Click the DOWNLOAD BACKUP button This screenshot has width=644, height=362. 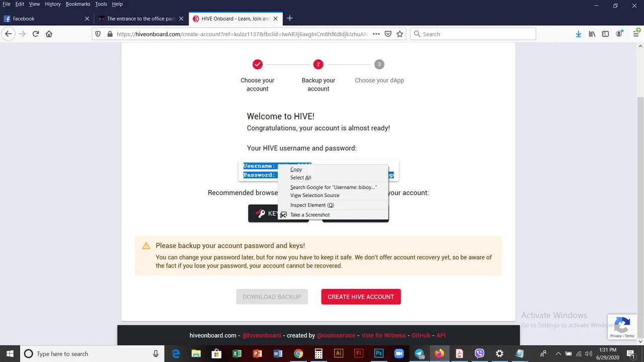coord(272,297)
